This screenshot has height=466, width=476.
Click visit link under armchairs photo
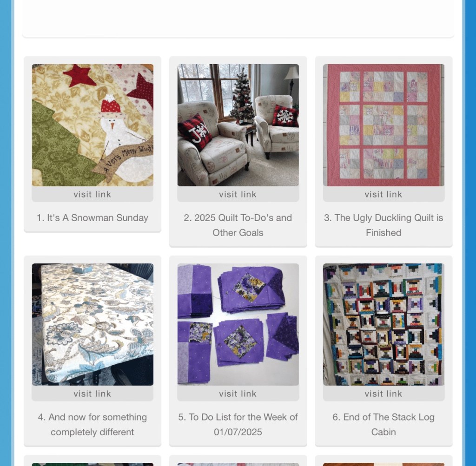point(238,194)
